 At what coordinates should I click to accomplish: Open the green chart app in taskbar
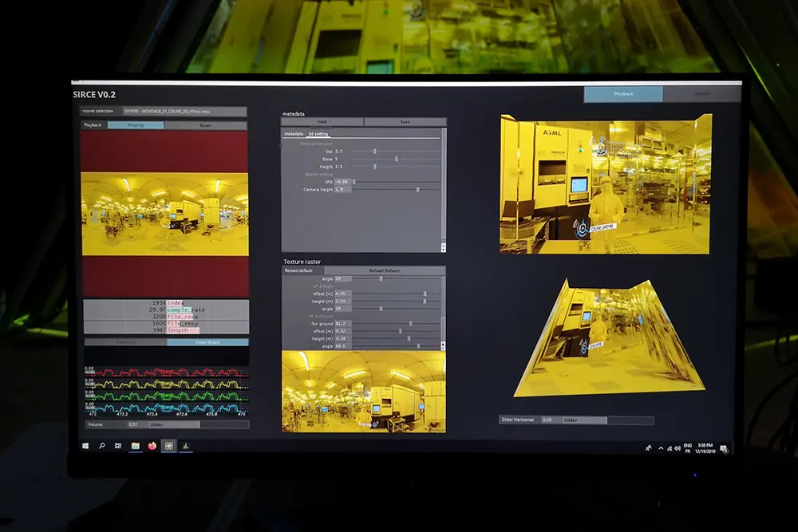tap(186, 446)
